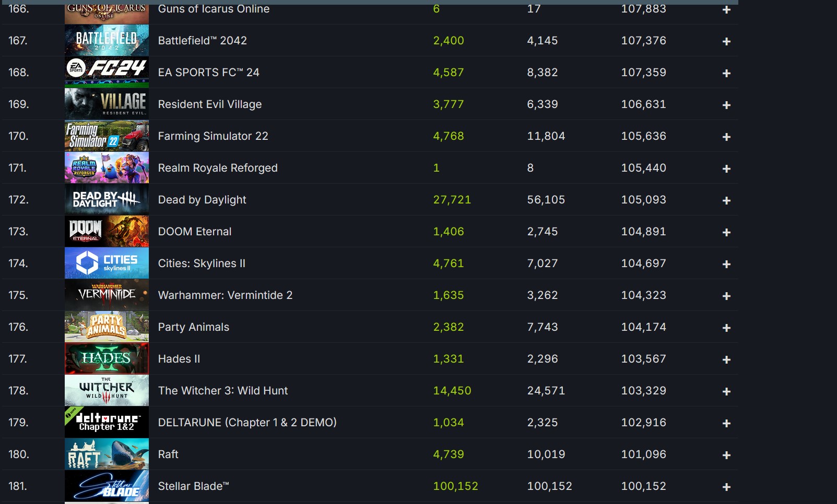Click the Party Animals thumbnail
The image size is (837, 504).
[107, 327]
